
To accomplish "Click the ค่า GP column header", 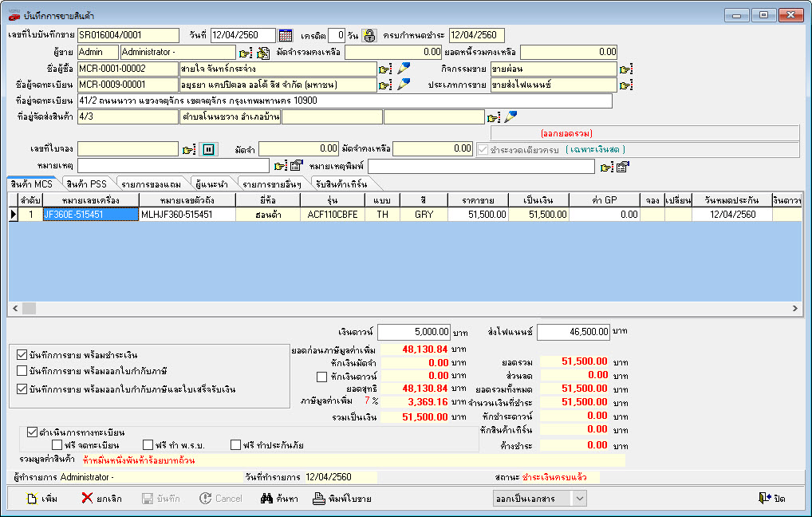I will 605,200.
